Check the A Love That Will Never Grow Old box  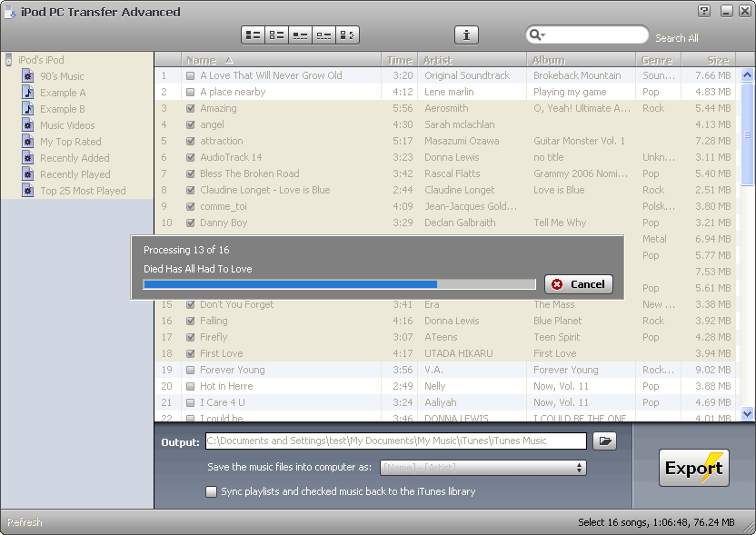[191, 75]
